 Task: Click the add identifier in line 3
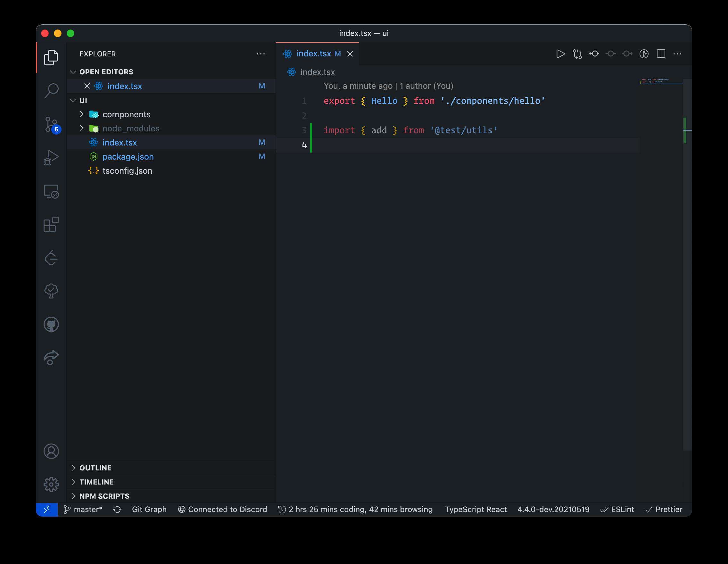coord(379,130)
